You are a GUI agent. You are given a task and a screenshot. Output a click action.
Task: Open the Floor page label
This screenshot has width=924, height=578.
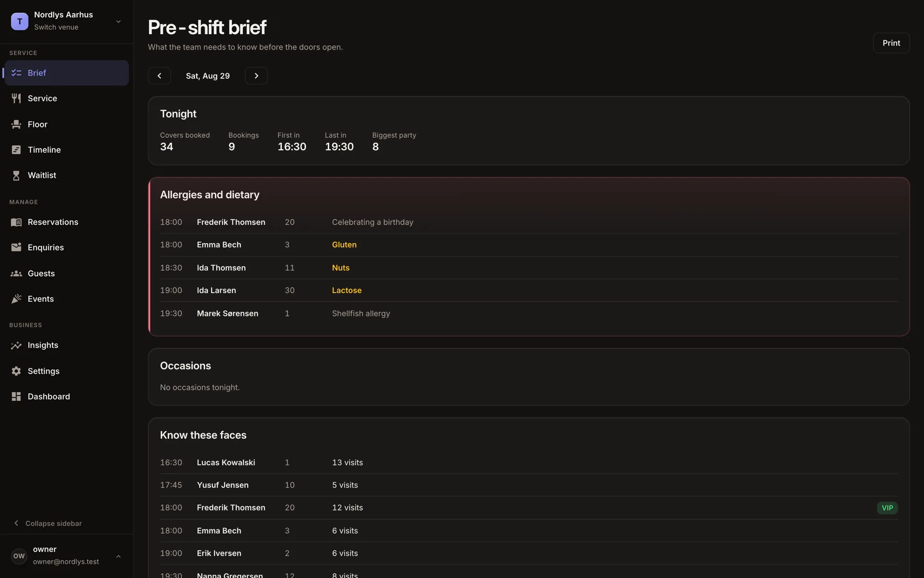37,124
